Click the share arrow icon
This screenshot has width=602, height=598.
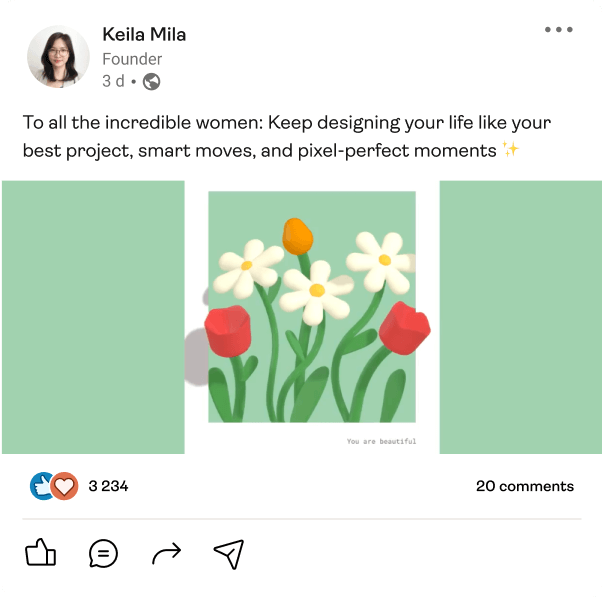pos(166,553)
